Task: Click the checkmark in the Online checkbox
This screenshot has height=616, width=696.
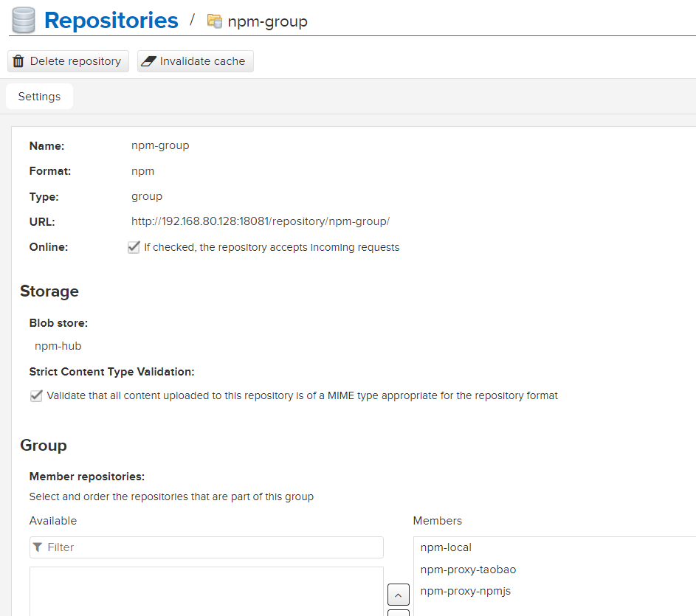Action: point(134,247)
